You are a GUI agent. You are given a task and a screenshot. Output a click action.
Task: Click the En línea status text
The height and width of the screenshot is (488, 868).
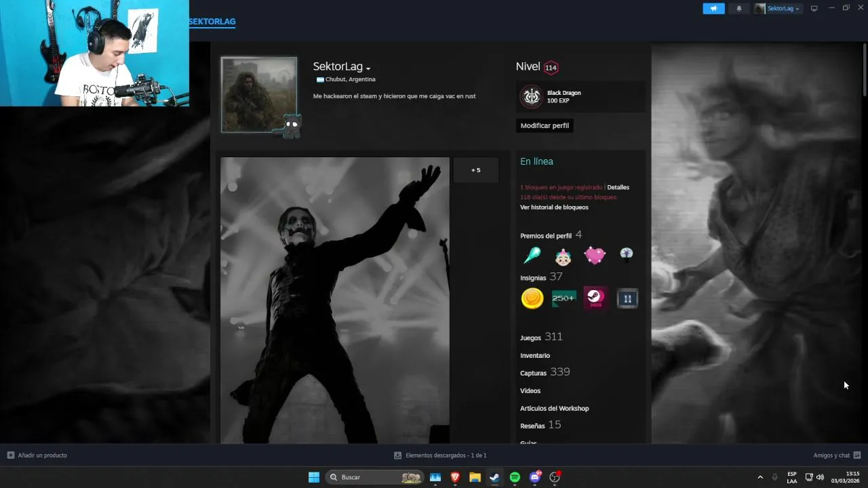click(x=536, y=161)
